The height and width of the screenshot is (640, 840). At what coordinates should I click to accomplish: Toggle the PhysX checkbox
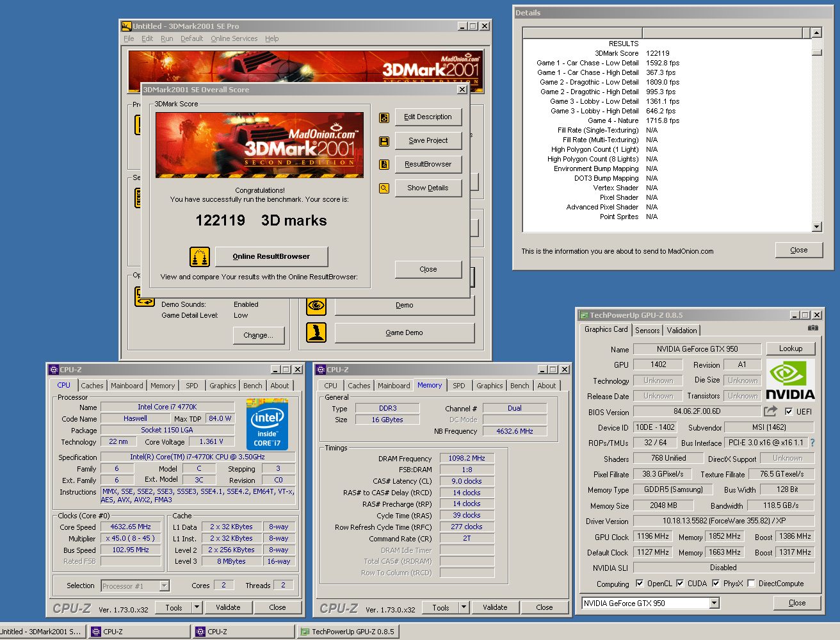(716, 584)
